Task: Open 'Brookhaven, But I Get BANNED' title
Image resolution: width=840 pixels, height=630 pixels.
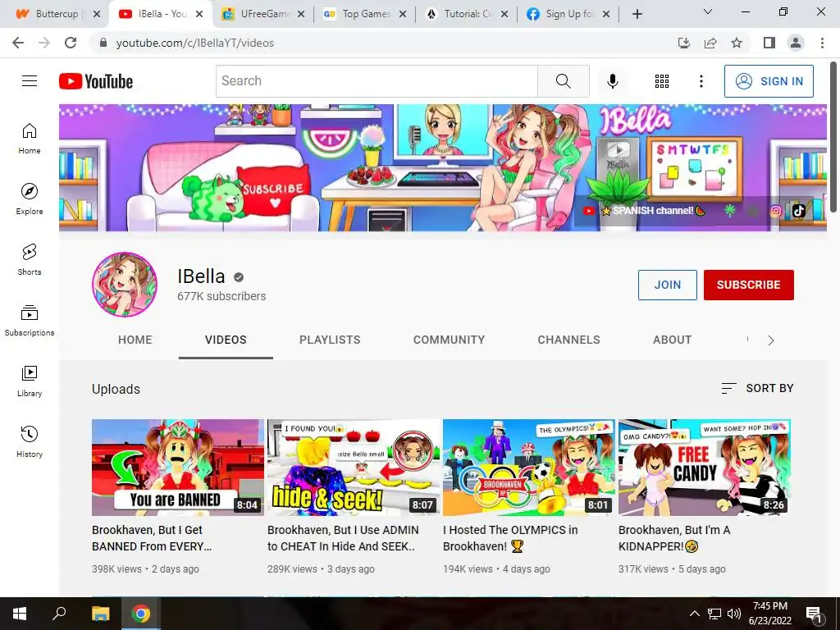Action: point(152,538)
